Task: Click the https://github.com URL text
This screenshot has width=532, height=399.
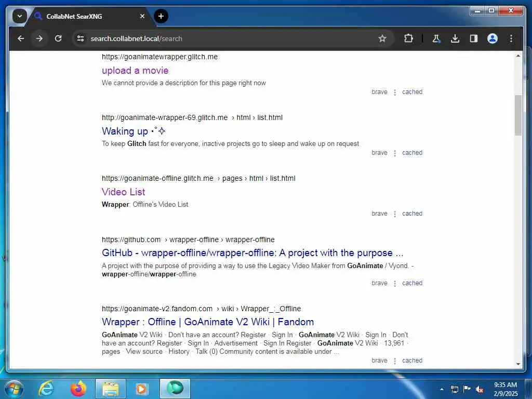Action: click(x=131, y=240)
